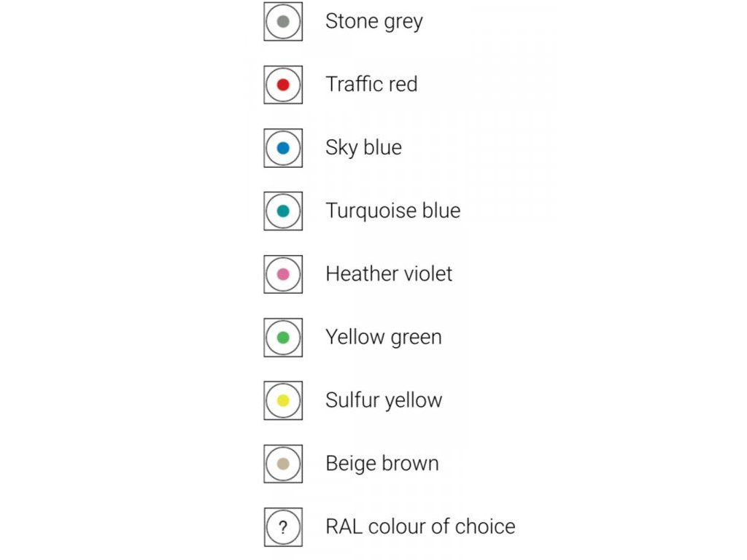Image resolution: width=747 pixels, height=560 pixels.
Task: Click the Turquoise blue label text
Action: tap(393, 211)
